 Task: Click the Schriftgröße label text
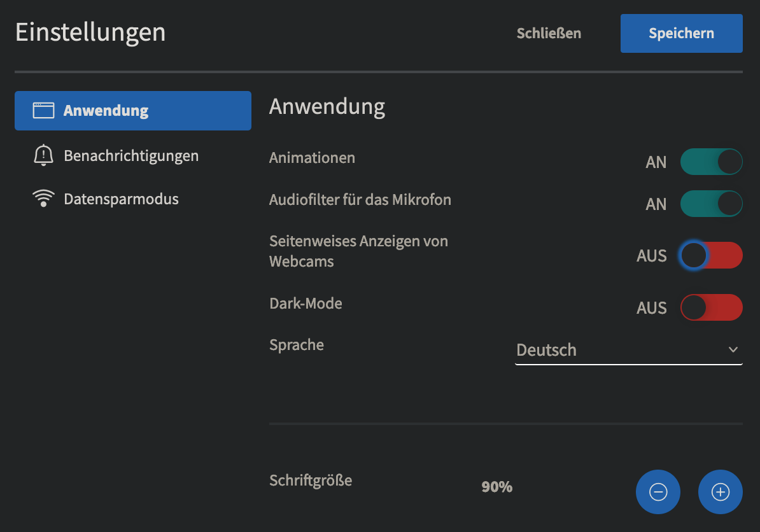pos(311,480)
